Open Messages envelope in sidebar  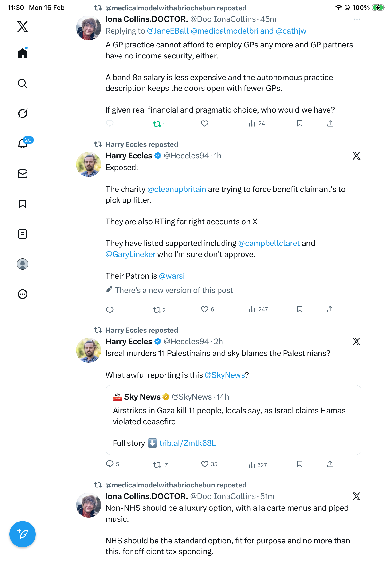pos(23,174)
